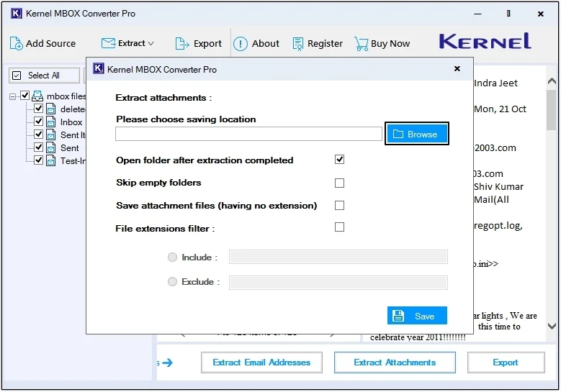Click the Add Source icon
Image resolution: width=561 pixels, height=392 pixels.
(16, 44)
